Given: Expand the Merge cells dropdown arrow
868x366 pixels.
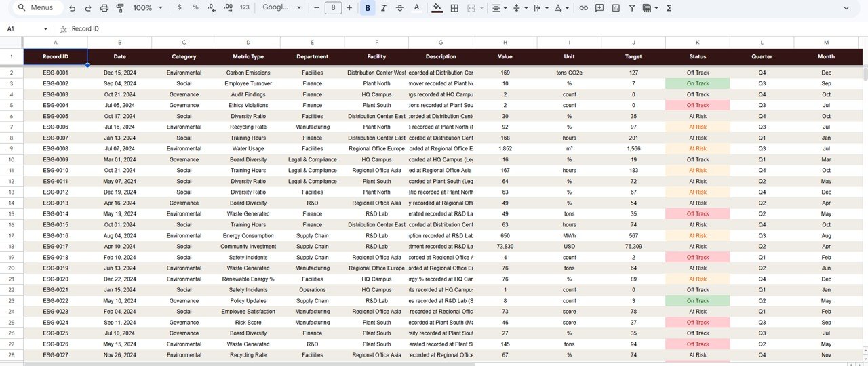Looking at the screenshot, I should click(x=481, y=8).
